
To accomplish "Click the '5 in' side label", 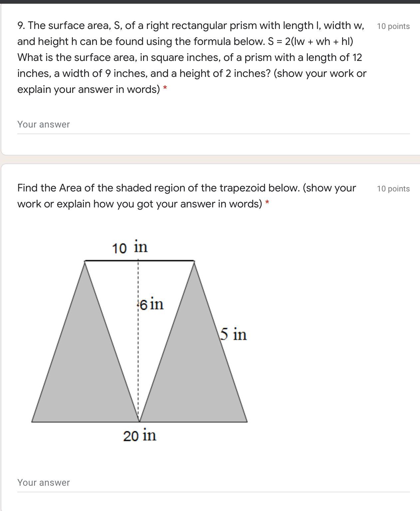I will [x=233, y=334].
